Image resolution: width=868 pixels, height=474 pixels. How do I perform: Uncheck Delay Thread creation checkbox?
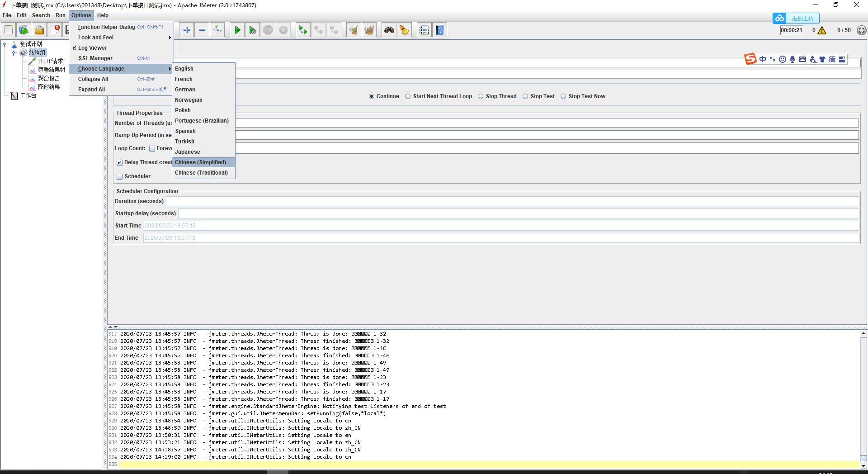click(120, 162)
